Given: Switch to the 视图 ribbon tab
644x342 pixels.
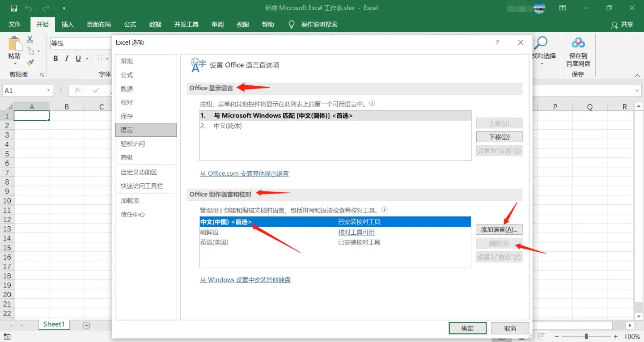Looking at the screenshot, I should [x=243, y=25].
